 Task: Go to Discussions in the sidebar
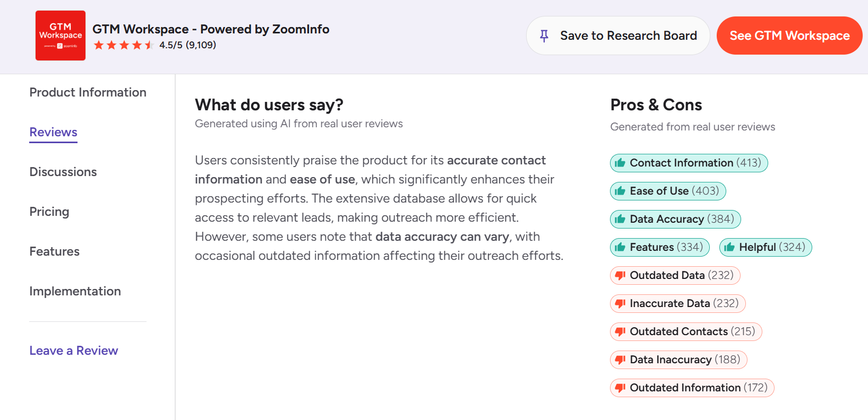coord(63,172)
